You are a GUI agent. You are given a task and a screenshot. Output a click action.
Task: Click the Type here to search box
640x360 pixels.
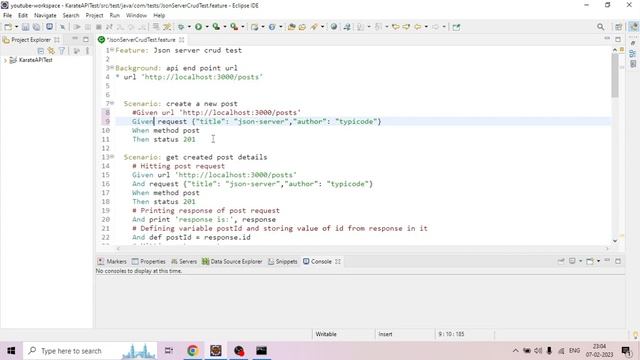tap(90, 351)
